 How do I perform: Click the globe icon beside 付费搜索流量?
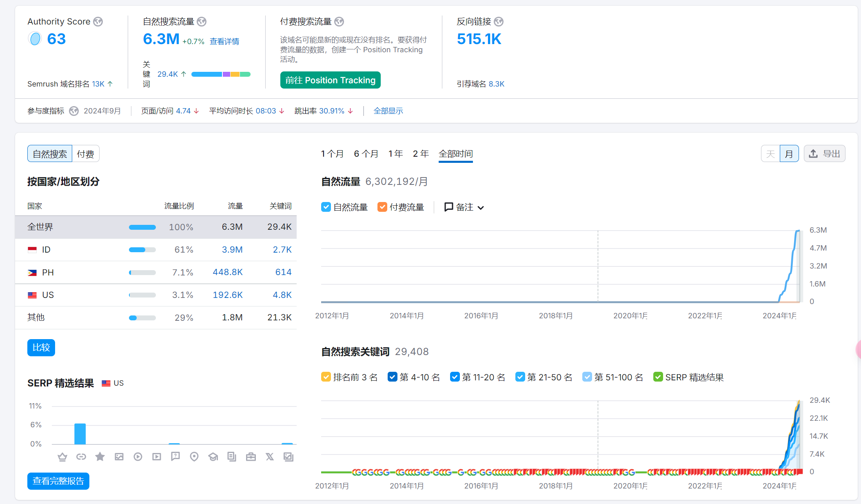(x=339, y=22)
